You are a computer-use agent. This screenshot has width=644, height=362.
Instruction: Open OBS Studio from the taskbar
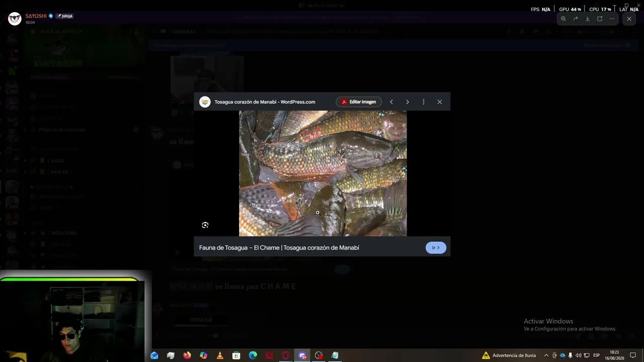pyautogui.click(x=318, y=355)
